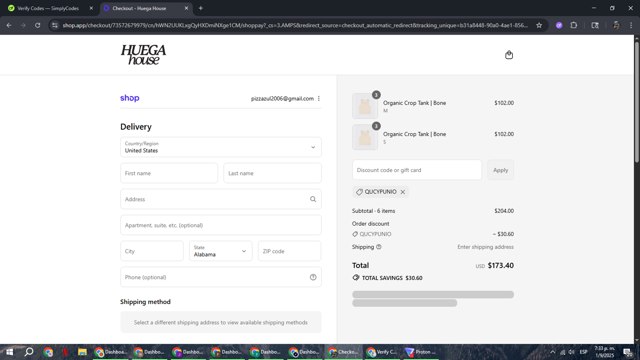640x360 pixels.
Task: Apply the discount code
Action: tap(500, 170)
